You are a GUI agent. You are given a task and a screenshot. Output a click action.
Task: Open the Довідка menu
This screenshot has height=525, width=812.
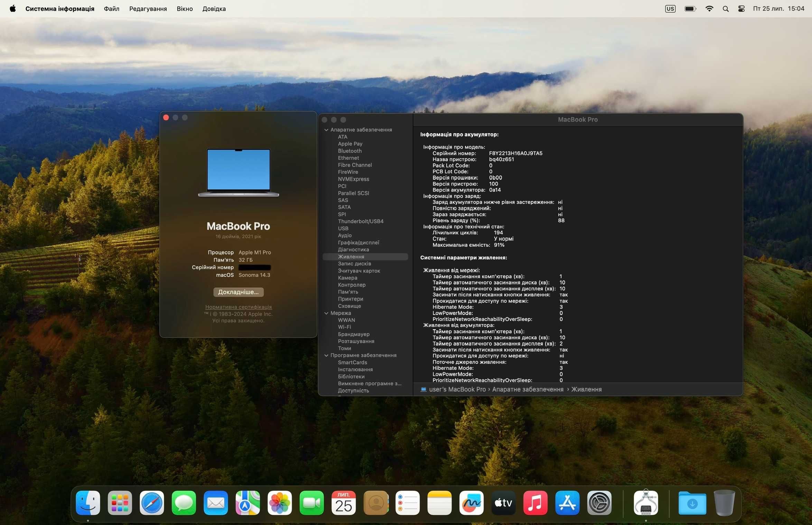click(x=214, y=9)
